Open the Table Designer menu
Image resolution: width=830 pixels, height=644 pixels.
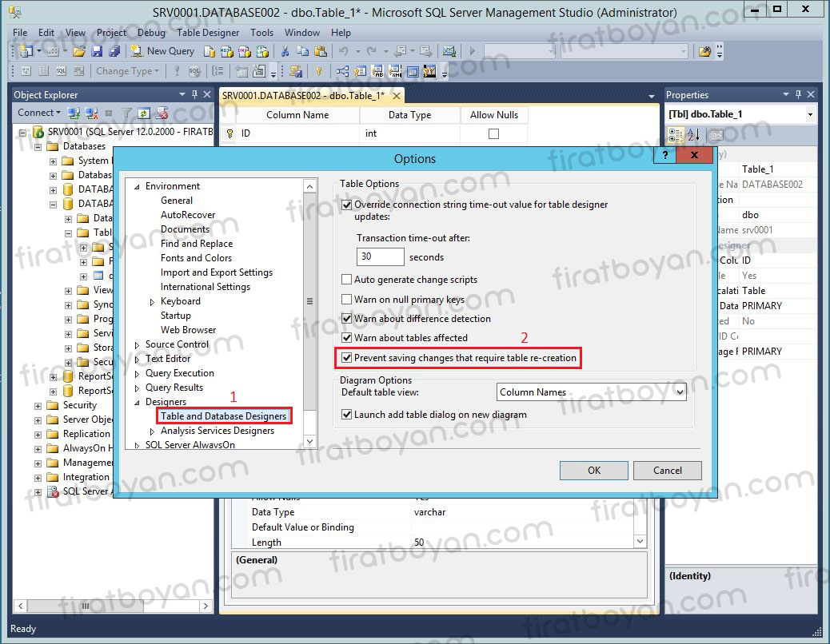(208, 33)
